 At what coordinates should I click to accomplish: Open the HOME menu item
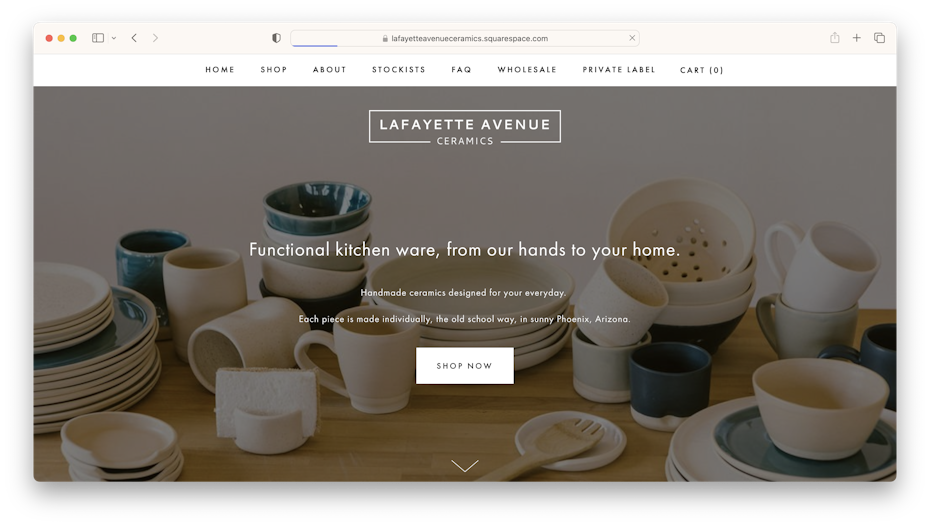coord(220,70)
